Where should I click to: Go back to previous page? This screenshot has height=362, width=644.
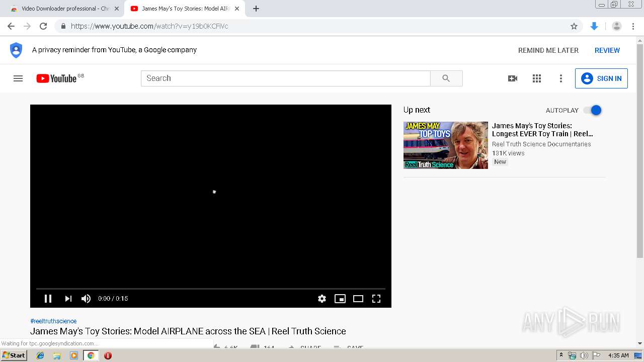(x=11, y=26)
